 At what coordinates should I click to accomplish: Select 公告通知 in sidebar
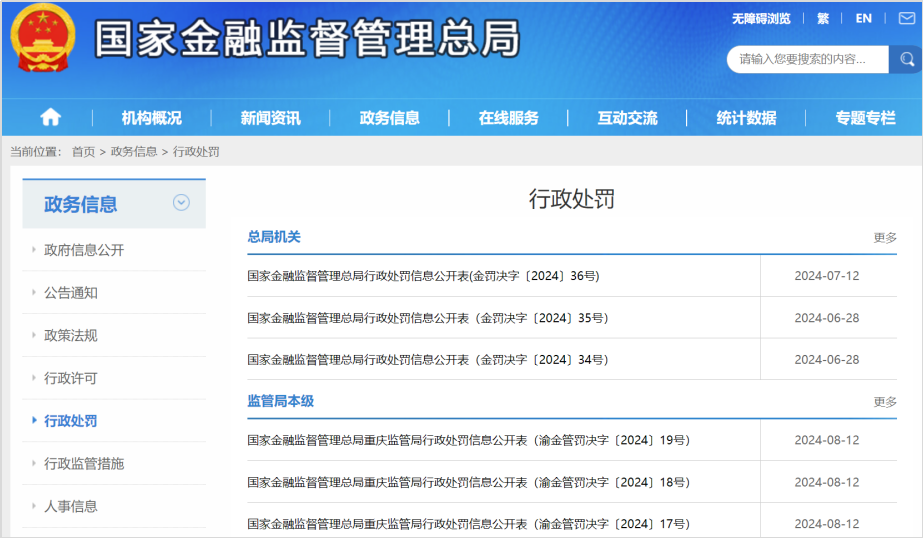tap(71, 293)
